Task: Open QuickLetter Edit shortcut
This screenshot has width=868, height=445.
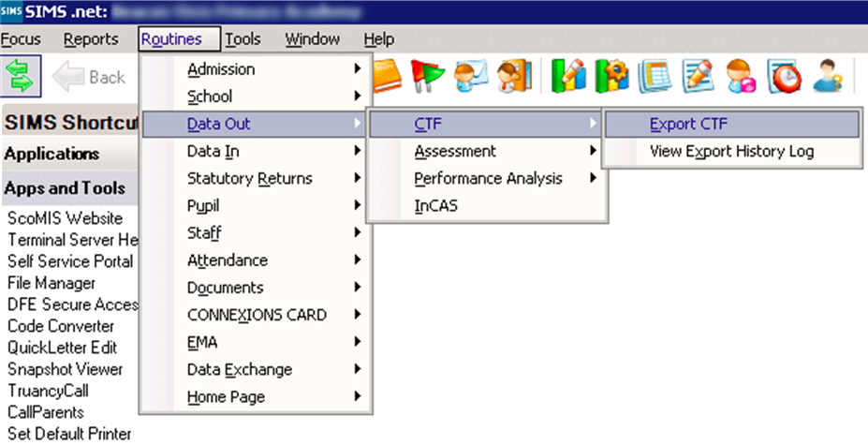Action: [62, 348]
